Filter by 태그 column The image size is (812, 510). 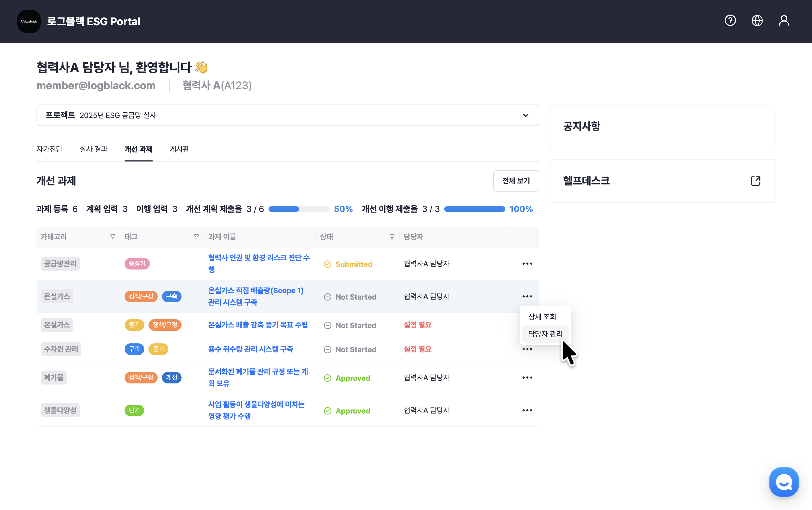[196, 237]
